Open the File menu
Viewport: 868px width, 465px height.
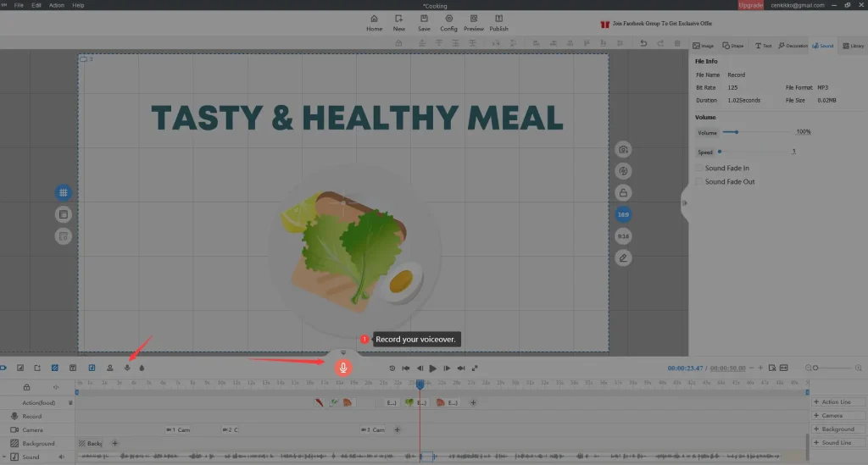click(19, 5)
